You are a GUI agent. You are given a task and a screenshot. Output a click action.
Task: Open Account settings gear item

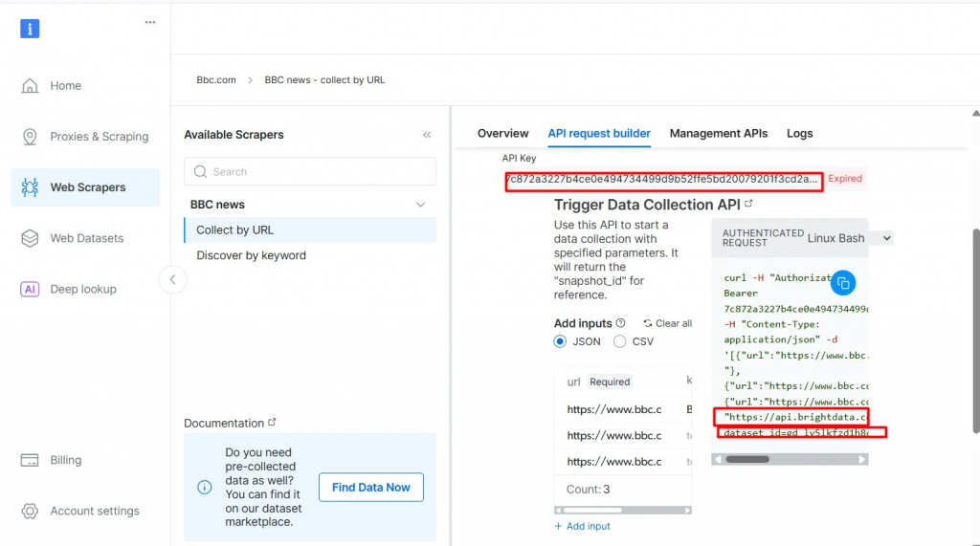(x=94, y=511)
